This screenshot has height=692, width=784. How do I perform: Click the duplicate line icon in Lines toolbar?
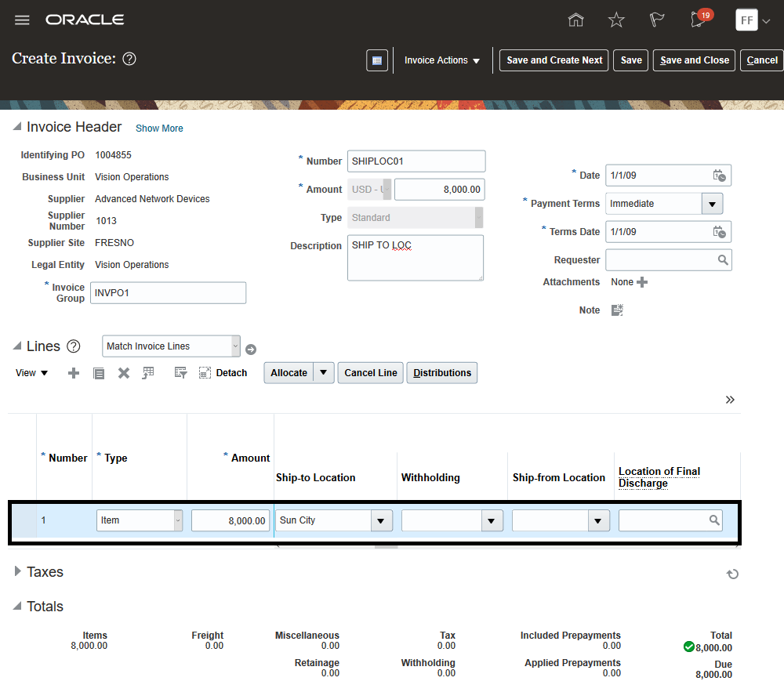pos(99,373)
